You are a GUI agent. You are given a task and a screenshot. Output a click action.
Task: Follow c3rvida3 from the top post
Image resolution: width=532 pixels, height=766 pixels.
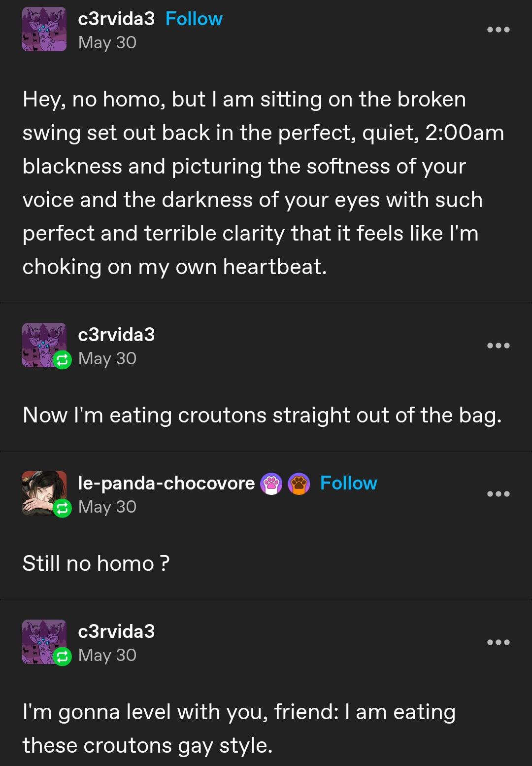click(x=194, y=19)
